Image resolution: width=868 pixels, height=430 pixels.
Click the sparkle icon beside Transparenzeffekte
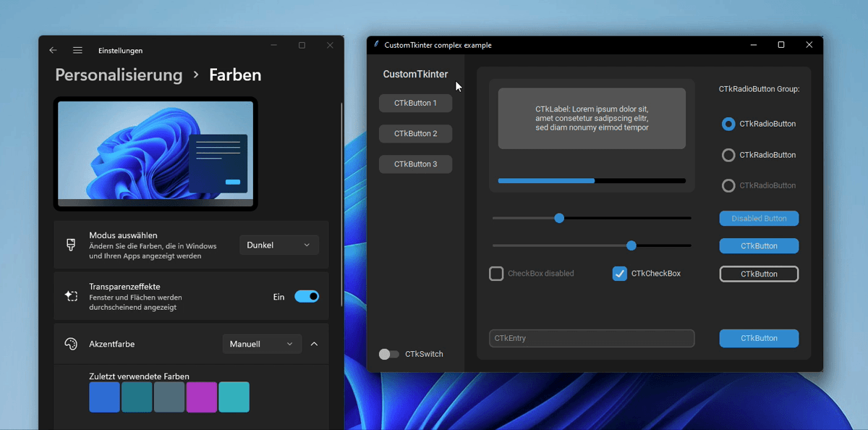71,296
